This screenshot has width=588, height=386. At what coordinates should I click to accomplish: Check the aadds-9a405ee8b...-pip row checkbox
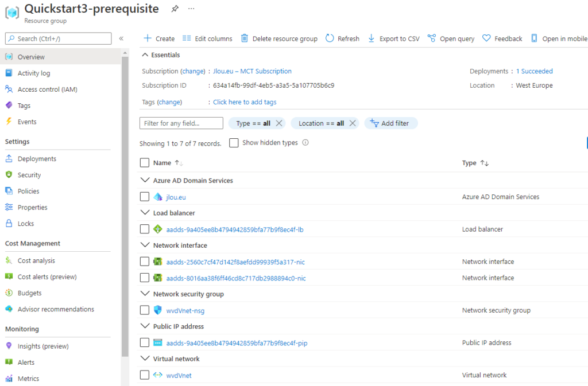click(144, 342)
